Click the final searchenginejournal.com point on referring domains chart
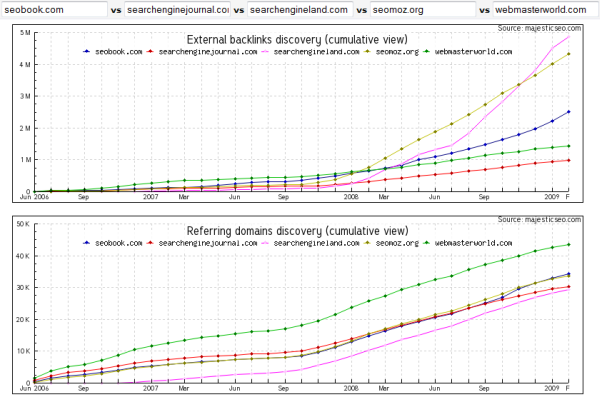 click(569, 286)
